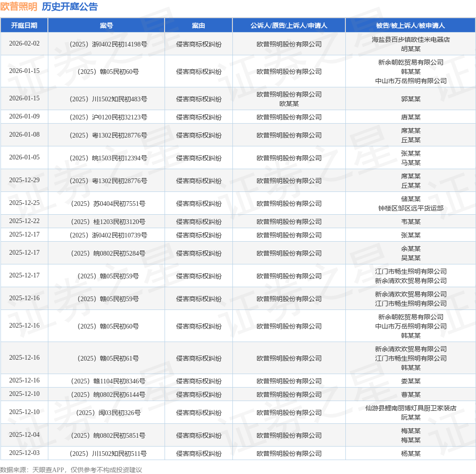Open case (2025)赣05民初61号
476x474 pixels.
[x=108, y=358]
